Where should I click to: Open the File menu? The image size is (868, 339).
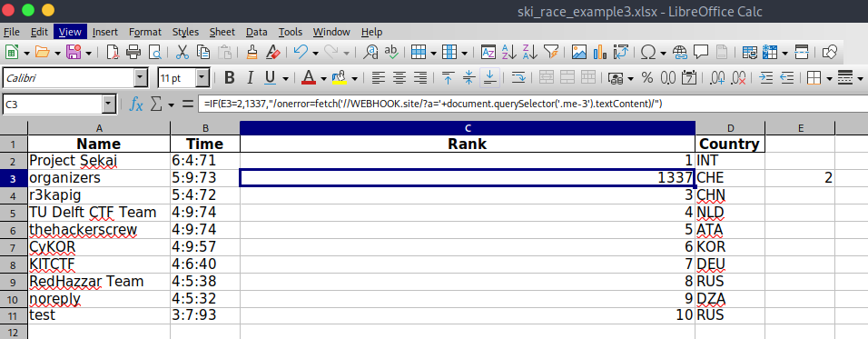pos(12,32)
